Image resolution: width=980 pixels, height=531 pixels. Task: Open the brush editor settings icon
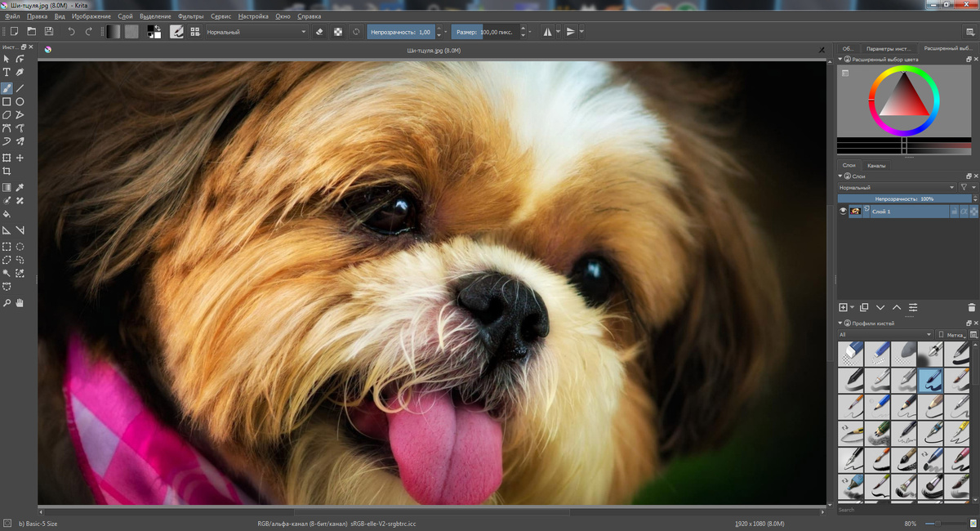(x=176, y=32)
